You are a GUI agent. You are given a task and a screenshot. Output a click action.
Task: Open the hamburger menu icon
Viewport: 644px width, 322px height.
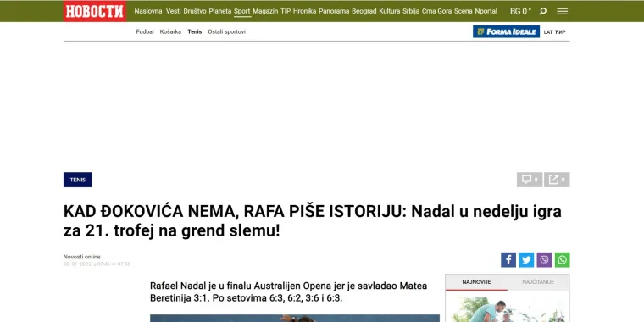pos(563,12)
